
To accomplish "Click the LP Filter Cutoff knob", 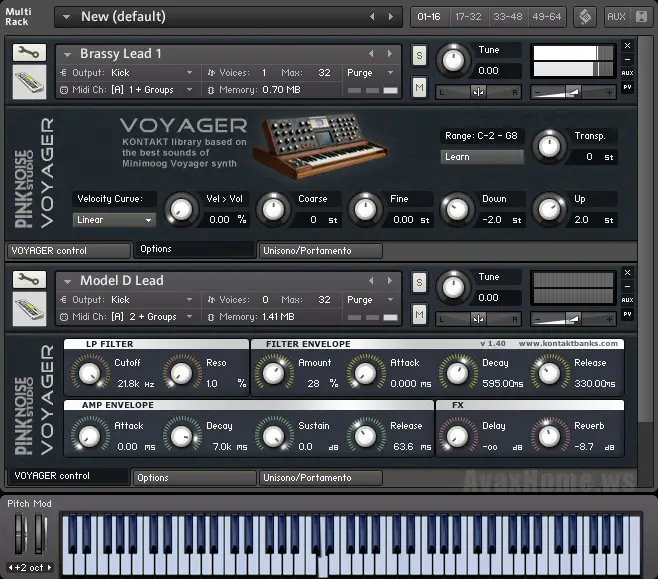I will point(89,373).
